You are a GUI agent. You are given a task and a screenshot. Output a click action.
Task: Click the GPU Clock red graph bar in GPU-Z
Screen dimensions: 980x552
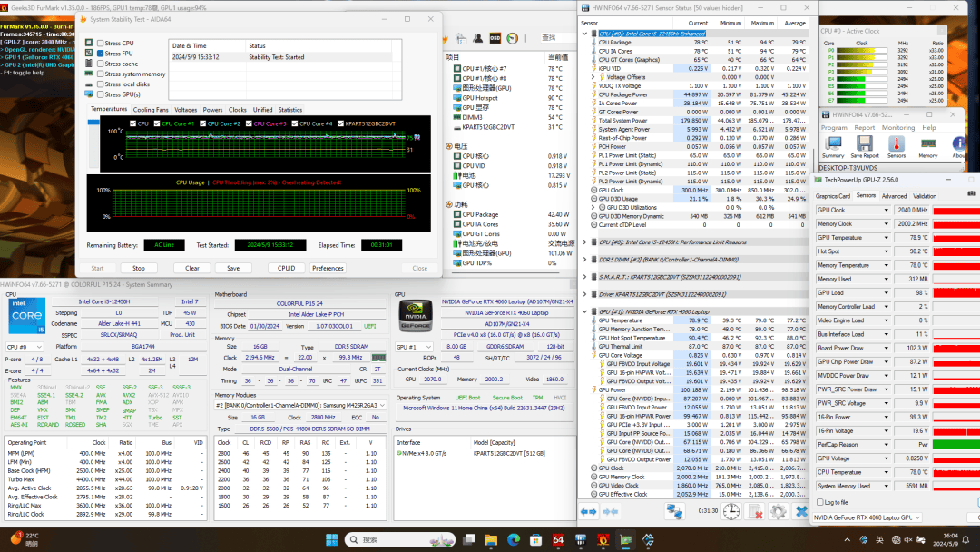point(956,210)
